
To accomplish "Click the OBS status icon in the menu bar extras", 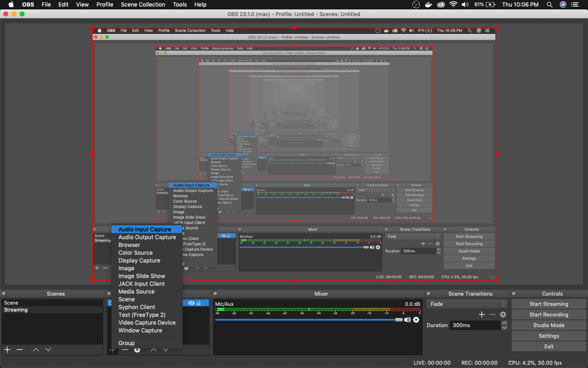I will click(416, 4).
